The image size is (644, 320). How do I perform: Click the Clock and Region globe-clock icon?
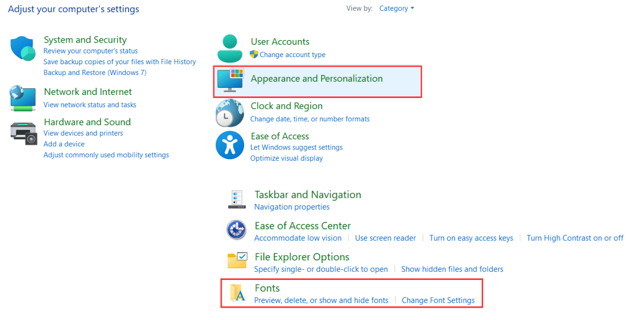pyautogui.click(x=229, y=112)
